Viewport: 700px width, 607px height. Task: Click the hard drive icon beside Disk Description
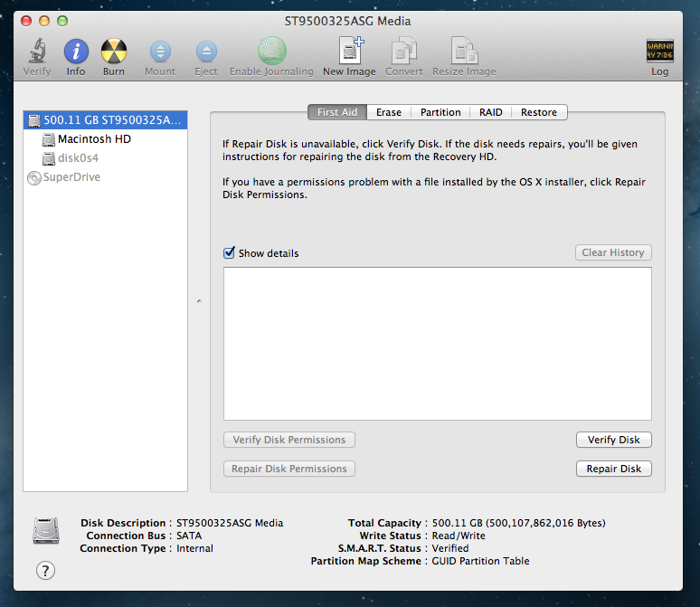46,531
